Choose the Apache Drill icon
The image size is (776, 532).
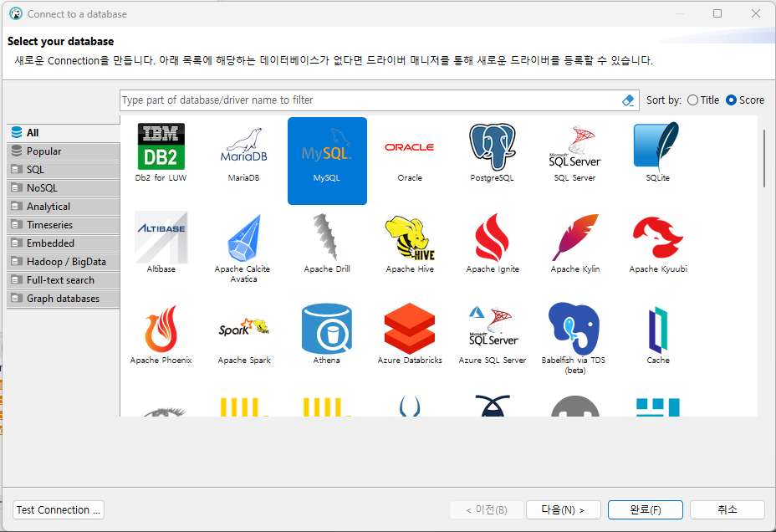point(326,237)
